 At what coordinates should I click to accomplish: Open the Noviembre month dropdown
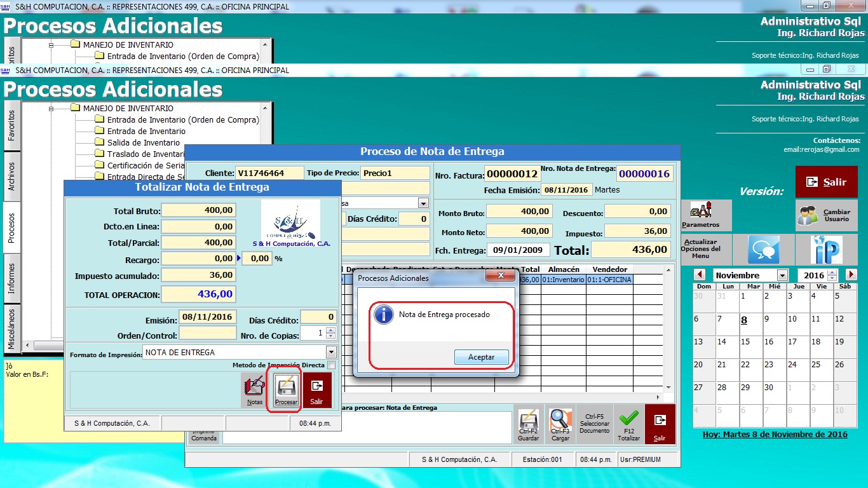(782, 275)
